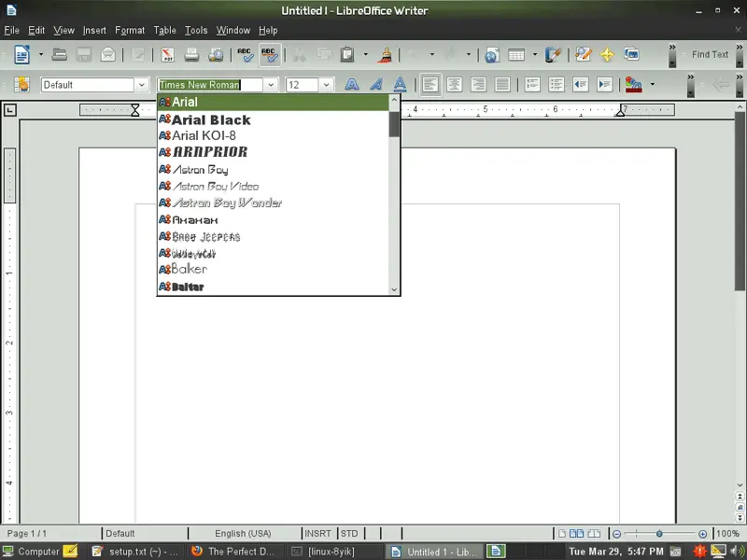Click the Print icon in toolbar

pyautogui.click(x=191, y=55)
